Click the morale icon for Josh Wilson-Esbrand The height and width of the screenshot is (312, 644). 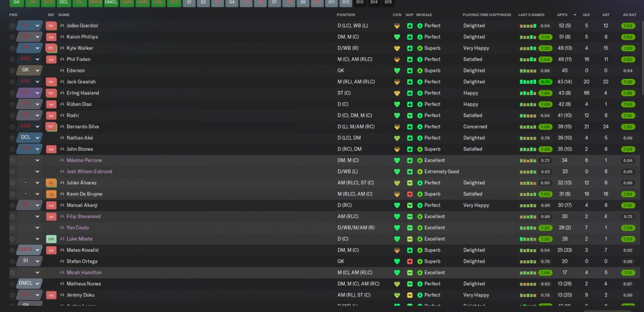tap(420, 172)
